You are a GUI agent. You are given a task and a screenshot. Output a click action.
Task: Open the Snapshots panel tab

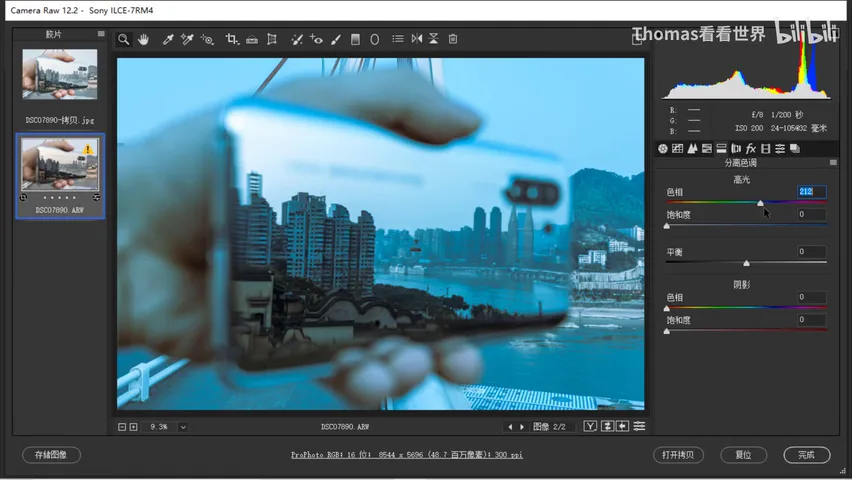[795, 148]
